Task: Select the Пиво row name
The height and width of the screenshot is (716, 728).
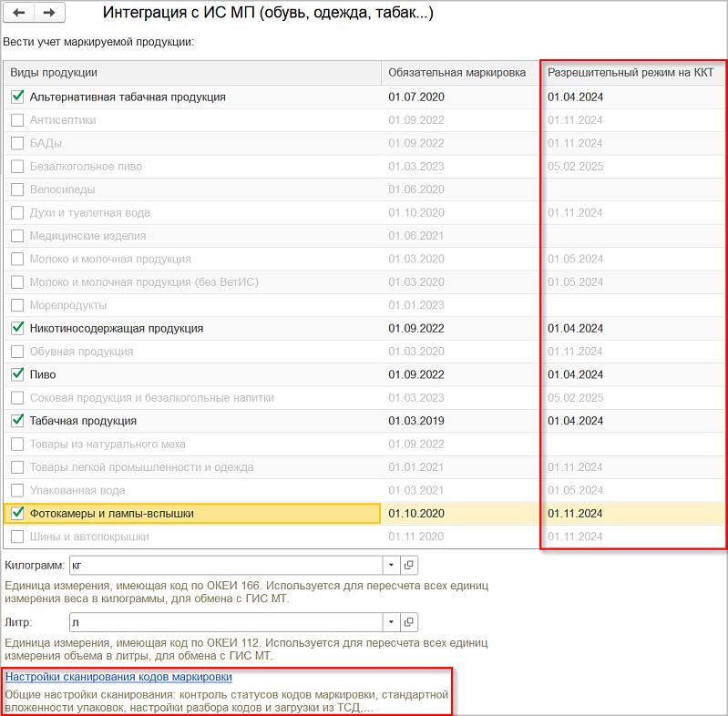Action: [x=43, y=374]
